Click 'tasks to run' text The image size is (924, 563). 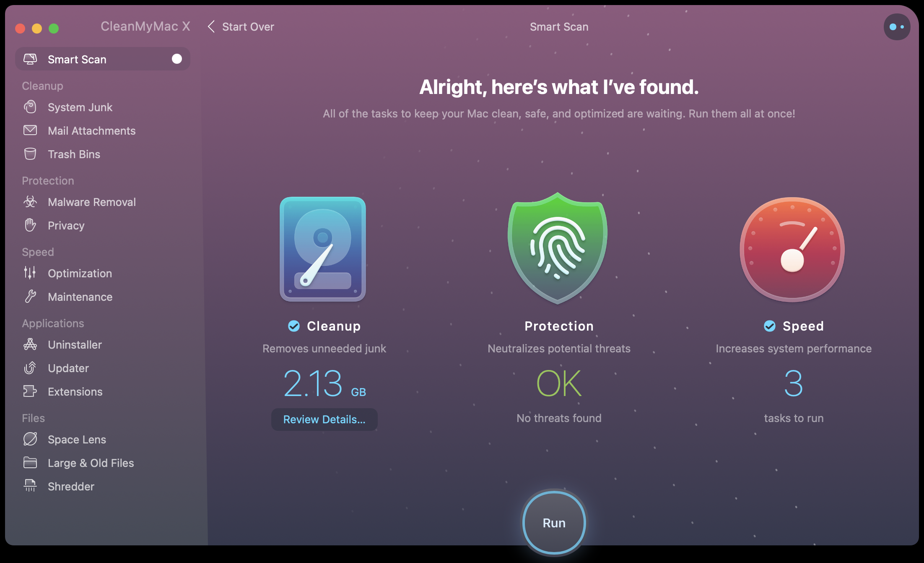794,418
